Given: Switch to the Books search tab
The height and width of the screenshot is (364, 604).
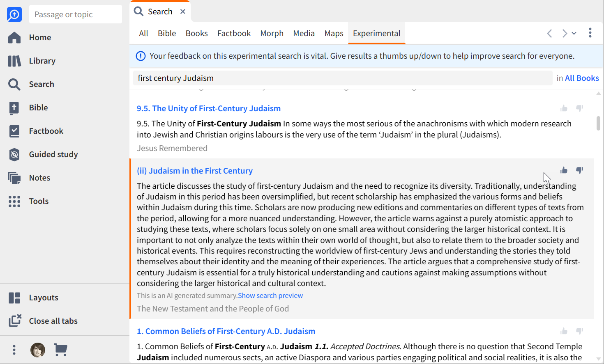Looking at the screenshot, I should (x=196, y=33).
